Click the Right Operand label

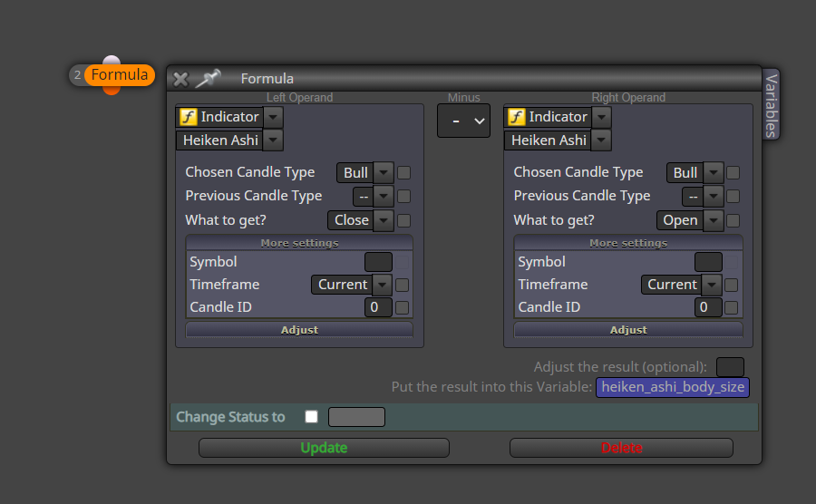click(x=628, y=98)
